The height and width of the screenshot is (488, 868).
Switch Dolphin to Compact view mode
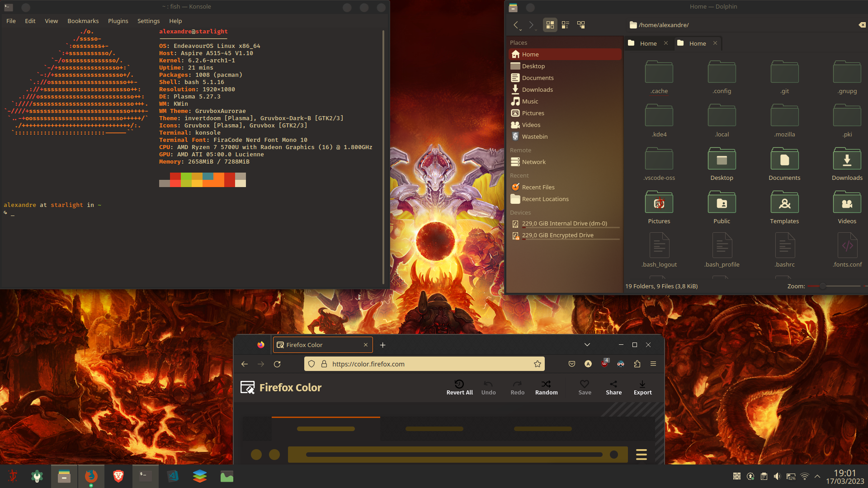click(565, 25)
